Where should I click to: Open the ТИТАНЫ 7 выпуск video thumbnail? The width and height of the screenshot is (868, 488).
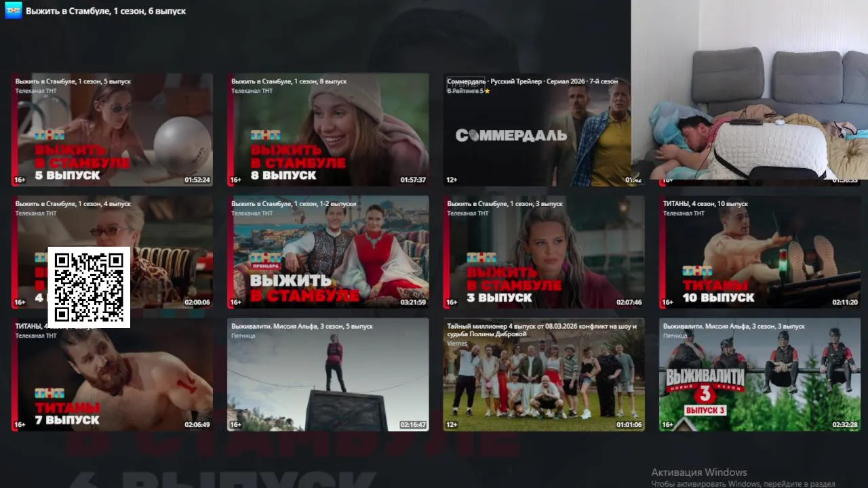(x=113, y=375)
